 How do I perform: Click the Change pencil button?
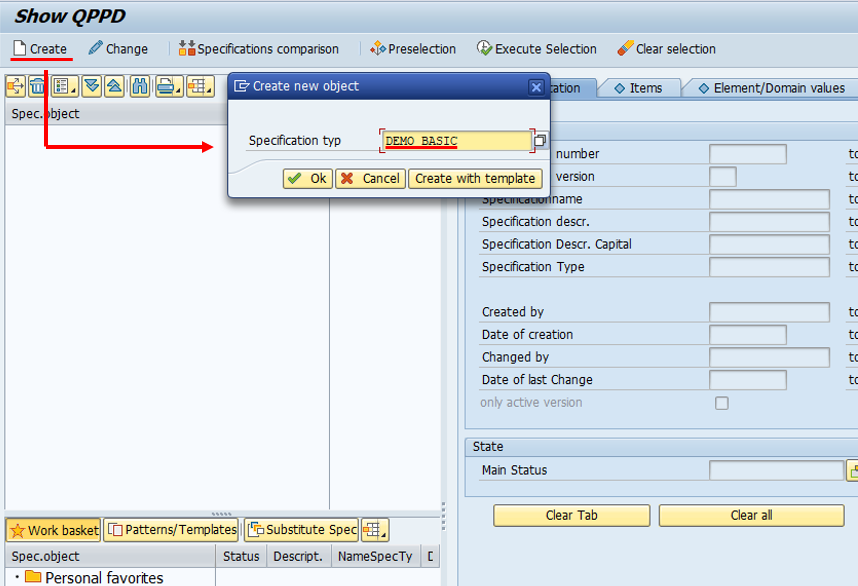(x=118, y=49)
